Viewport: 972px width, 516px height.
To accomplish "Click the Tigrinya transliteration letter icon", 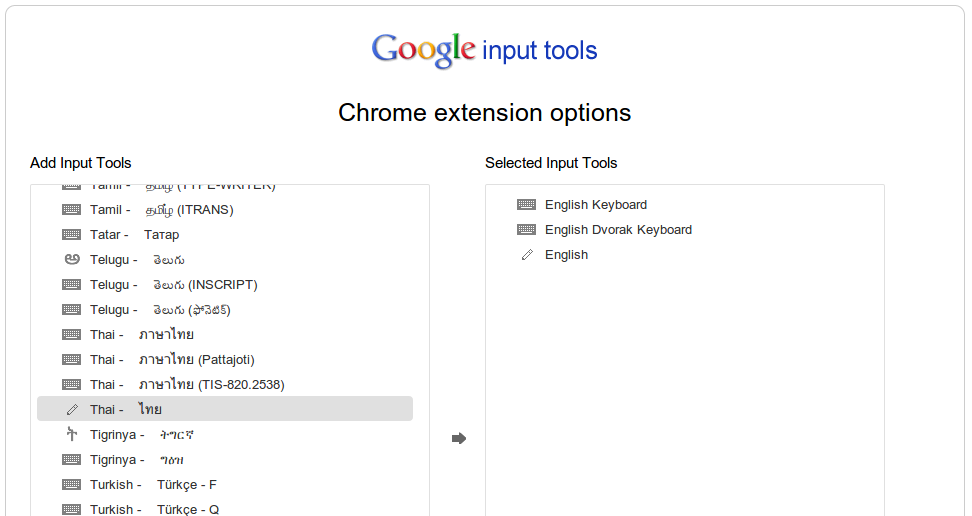I will [72, 434].
